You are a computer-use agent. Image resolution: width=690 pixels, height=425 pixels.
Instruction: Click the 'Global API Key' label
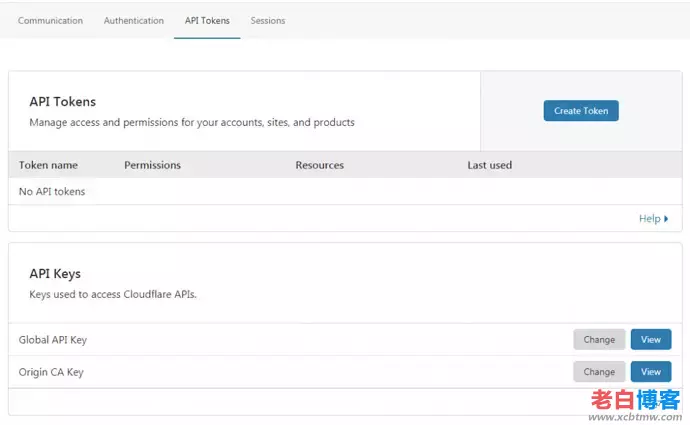tap(53, 340)
